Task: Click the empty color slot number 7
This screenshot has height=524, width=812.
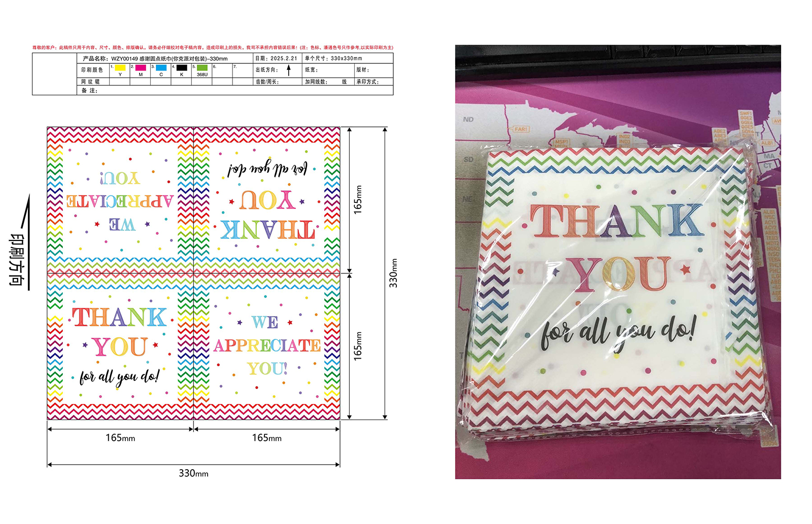Action: 243,70
